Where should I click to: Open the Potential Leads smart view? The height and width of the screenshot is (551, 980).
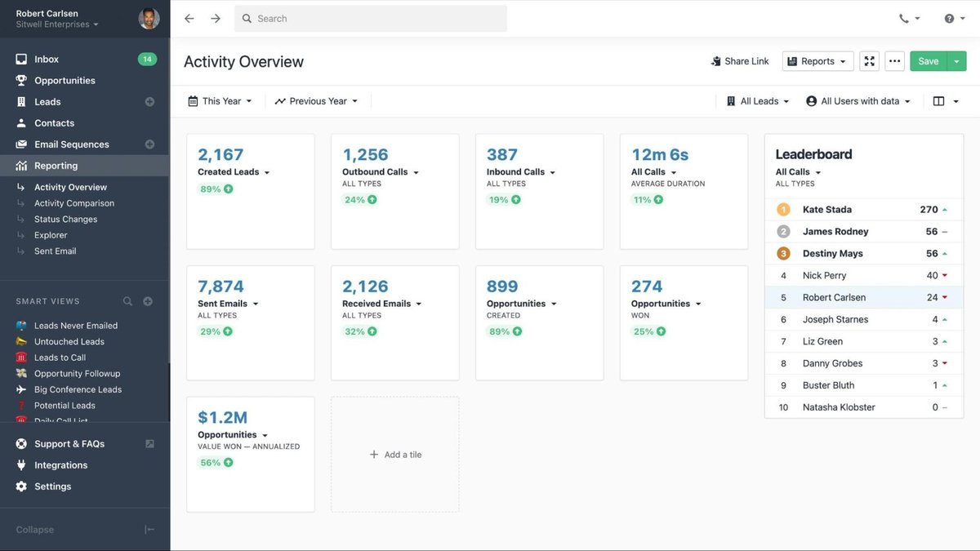pyautogui.click(x=65, y=405)
